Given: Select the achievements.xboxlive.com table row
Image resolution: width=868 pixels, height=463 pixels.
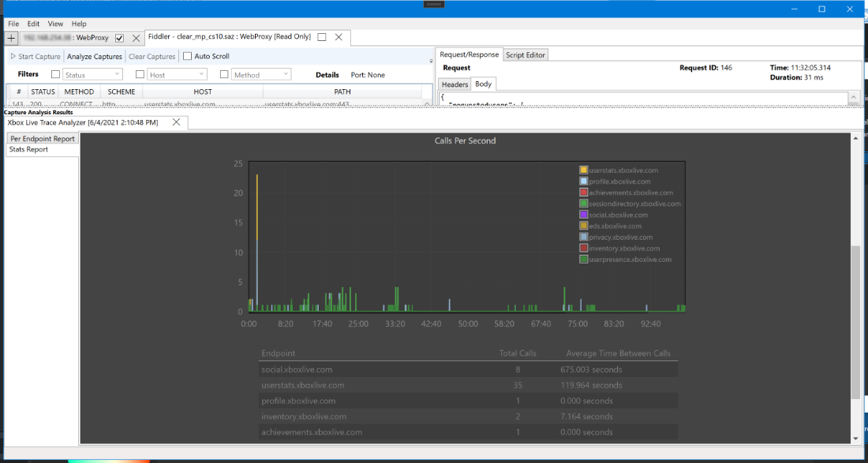Looking at the screenshot, I should 469,432.
